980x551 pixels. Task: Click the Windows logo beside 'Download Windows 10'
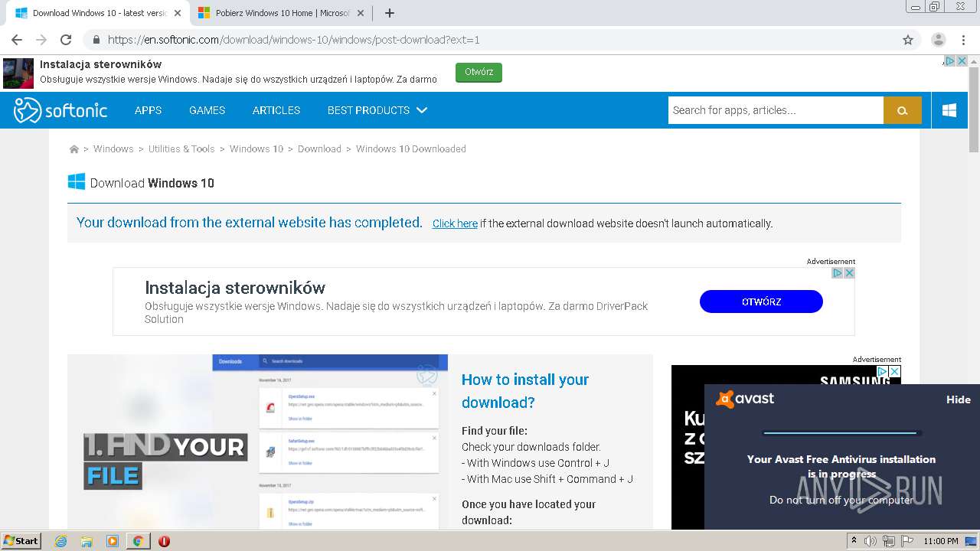pos(77,182)
